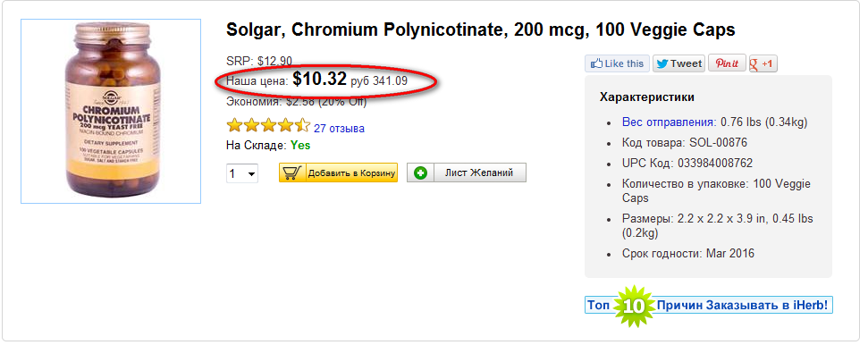The width and height of the screenshot is (868, 345).
Task: Click the green starburst 10 badge
Action: pyautogui.click(x=634, y=306)
